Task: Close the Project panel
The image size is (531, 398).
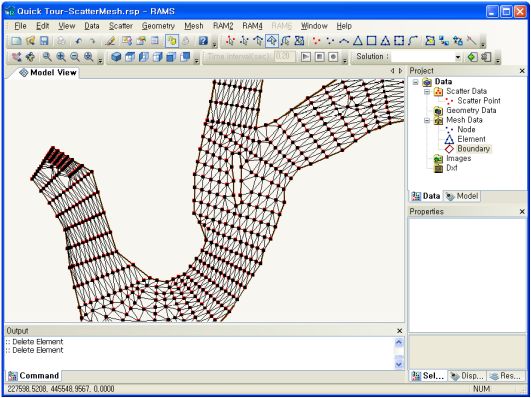Action: pos(522,71)
